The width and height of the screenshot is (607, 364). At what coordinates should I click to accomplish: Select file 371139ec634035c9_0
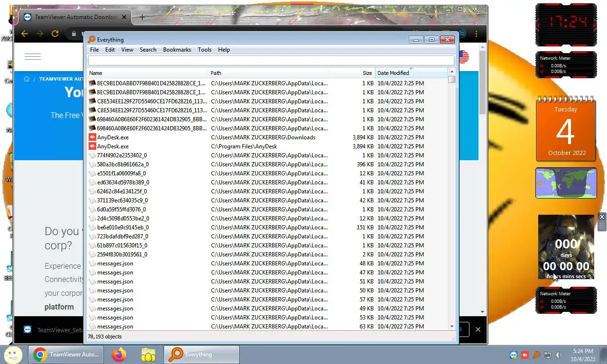[x=122, y=200]
